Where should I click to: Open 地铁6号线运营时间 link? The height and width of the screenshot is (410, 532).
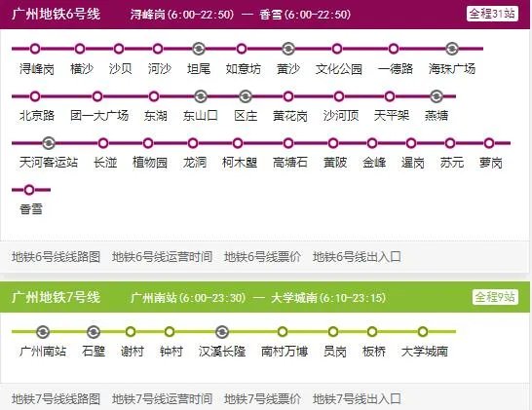(x=162, y=257)
